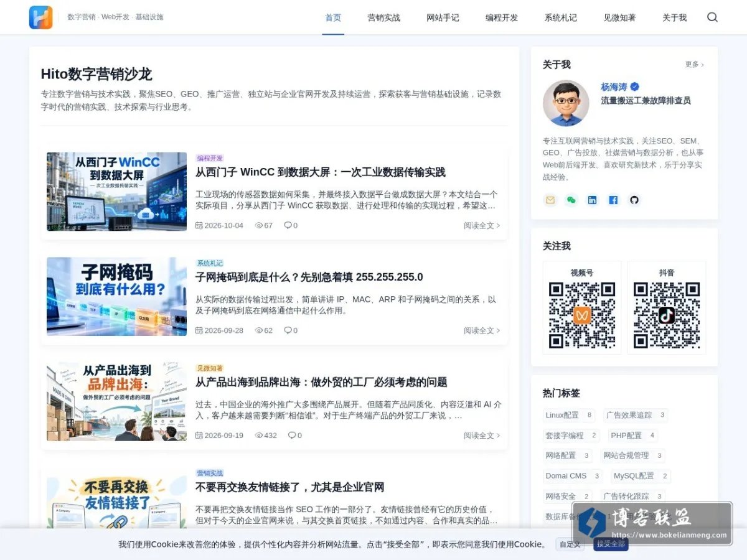The height and width of the screenshot is (560, 747).
Task: Click the 套接字编程 hot tag
Action: 571,436
